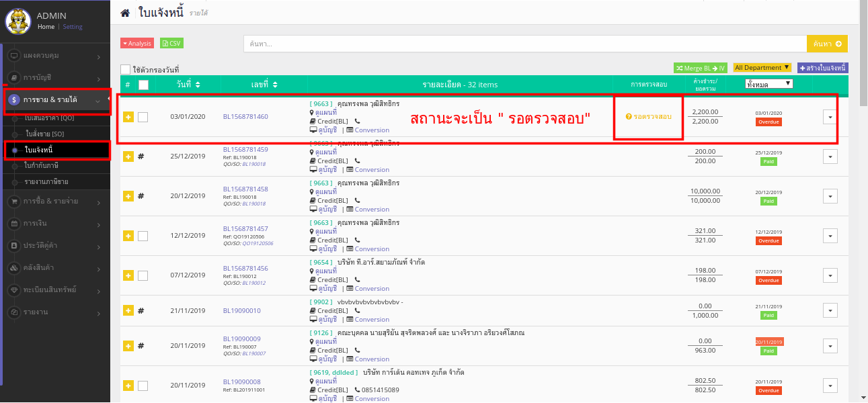This screenshot has width=868, height=403.
Task: Expand row BL19090008 with yellow plus icon
Action: point(128,386)
